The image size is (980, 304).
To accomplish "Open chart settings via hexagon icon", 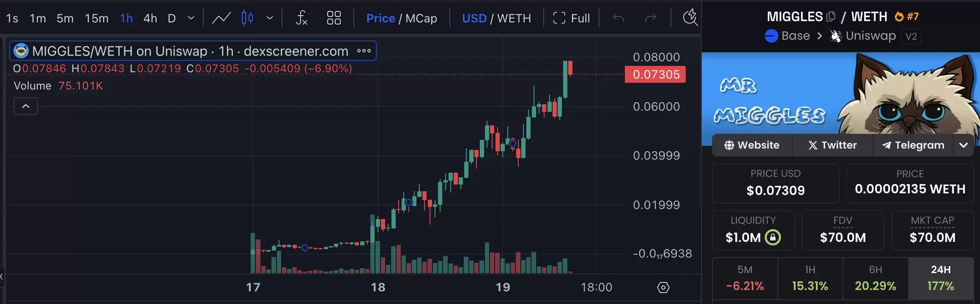I will pyautogui.click(x=662, y=288).
